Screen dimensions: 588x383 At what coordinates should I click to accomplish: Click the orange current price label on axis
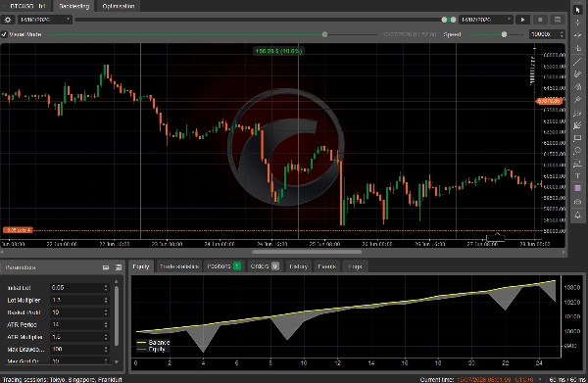pyautogui.click(x=549, y=101)
